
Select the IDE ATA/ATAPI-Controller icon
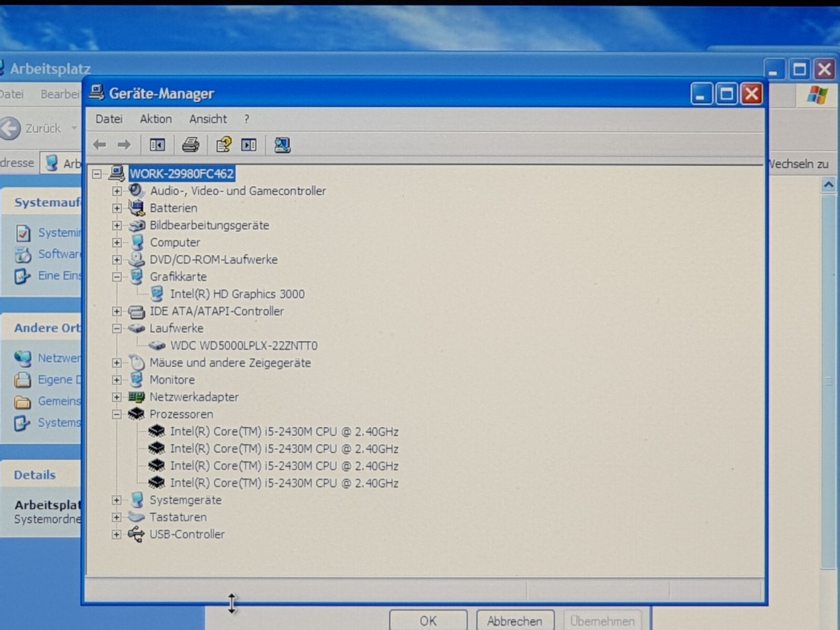(x=136, y=311)
